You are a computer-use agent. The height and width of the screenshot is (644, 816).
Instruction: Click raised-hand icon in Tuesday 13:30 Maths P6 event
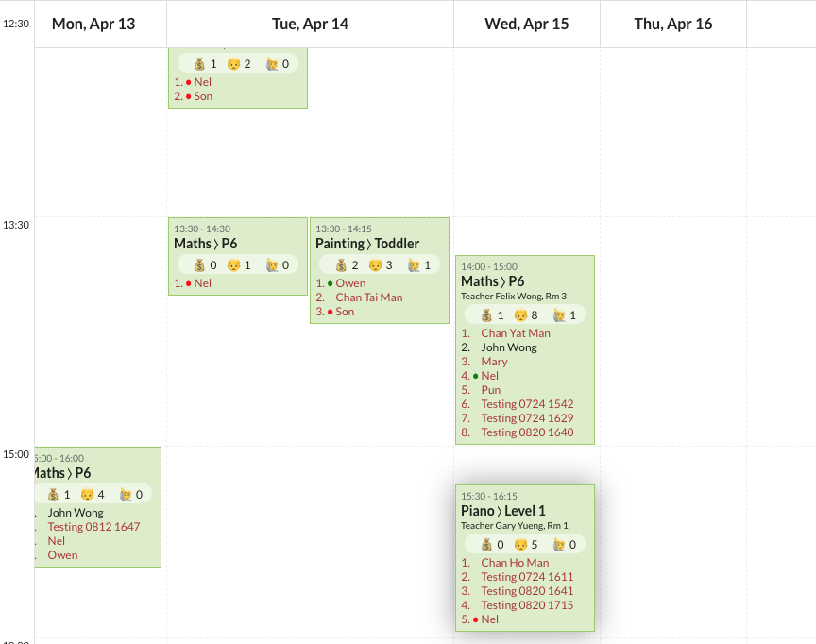(272, 265)
